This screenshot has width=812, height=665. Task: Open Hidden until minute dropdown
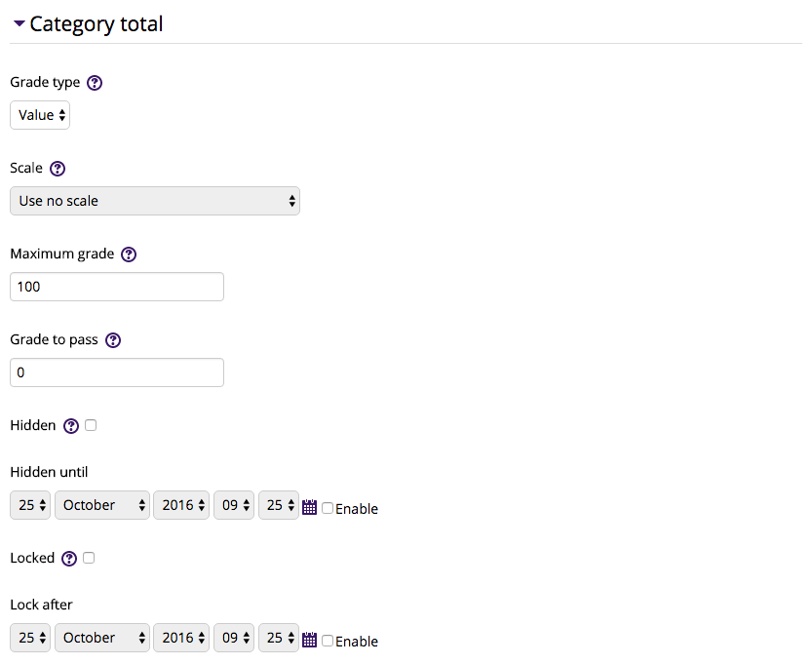tap(279, 505)
